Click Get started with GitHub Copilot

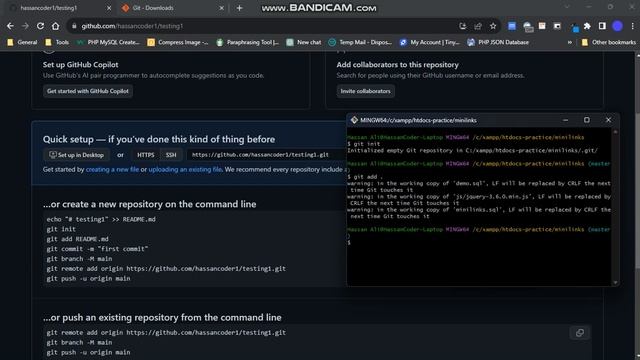[x=88, y=91]
